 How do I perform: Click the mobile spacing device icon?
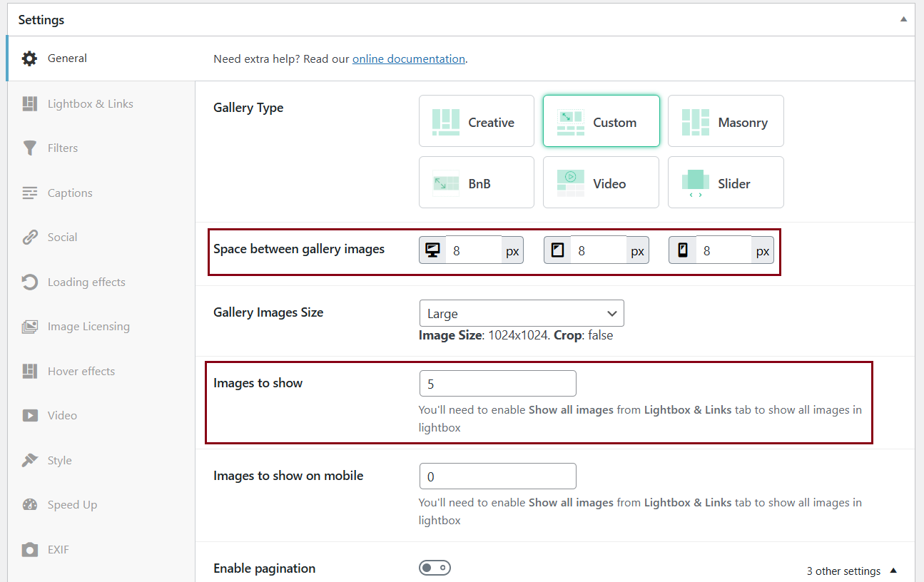pos(682,250)
